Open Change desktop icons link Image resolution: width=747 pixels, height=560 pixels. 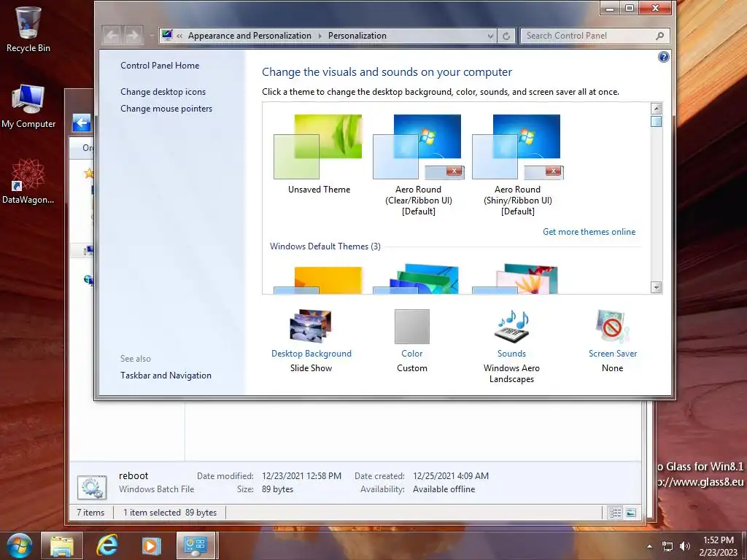point(163,92)
